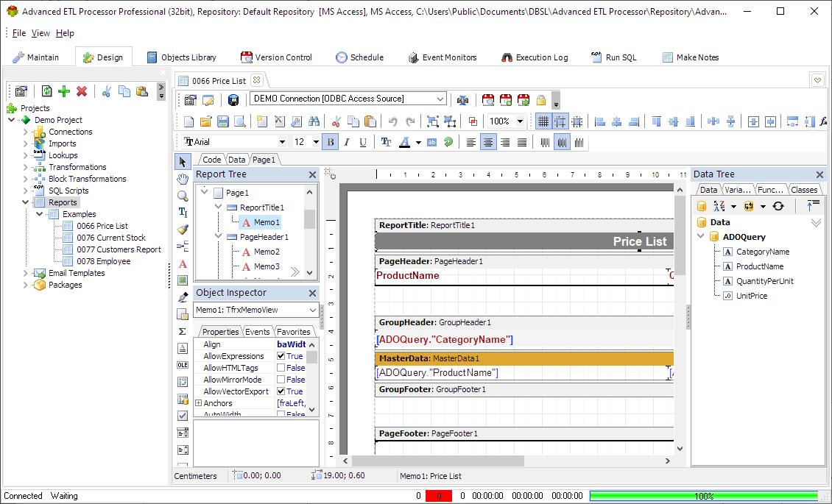Click the Refresh icon in Data Tree toolbar
Viewport: 832px width, 504px height.
778,206
